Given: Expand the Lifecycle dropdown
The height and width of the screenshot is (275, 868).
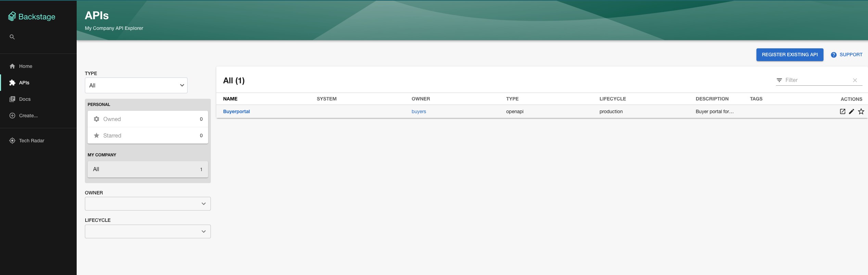Looking at the screenshot, I should pos(148,231).
